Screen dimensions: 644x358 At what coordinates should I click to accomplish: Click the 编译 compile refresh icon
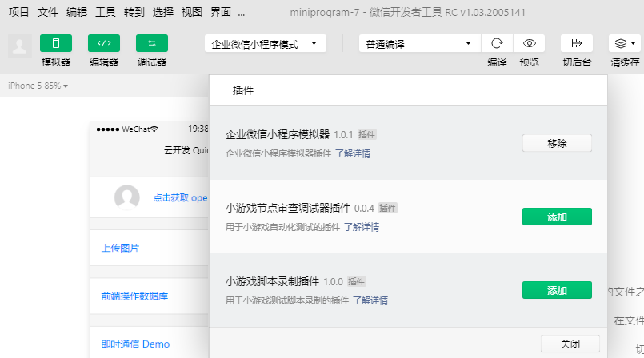coord(497,43)
